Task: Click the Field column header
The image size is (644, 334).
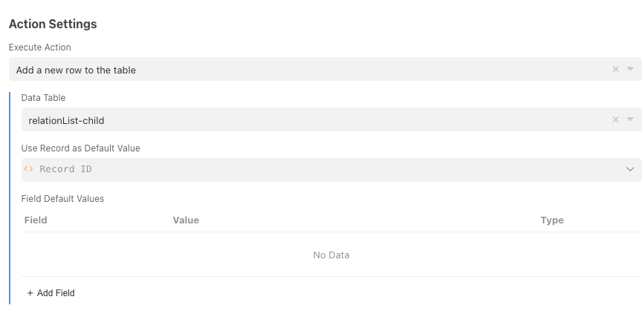Action: (x=36, y=220)
